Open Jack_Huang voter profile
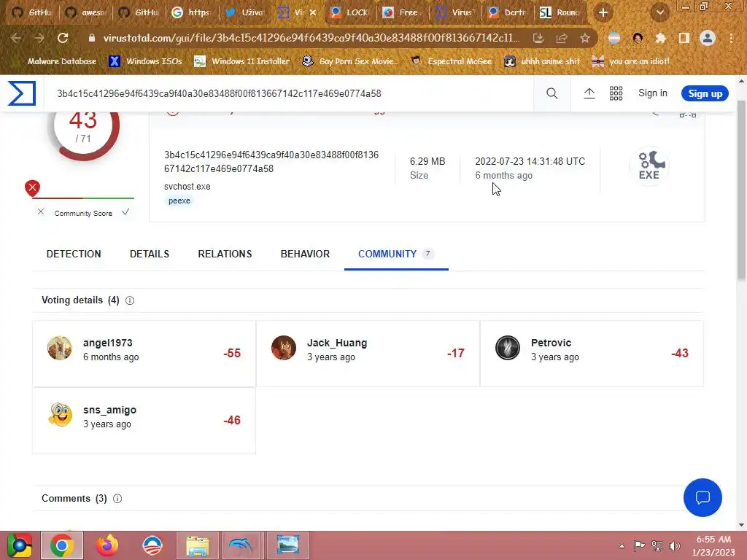Screen dimensions: 747x560 (337, 343)
